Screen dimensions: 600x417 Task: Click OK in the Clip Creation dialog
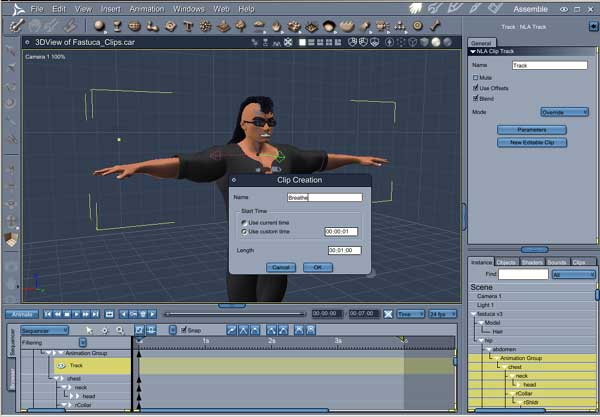click(x=317, y=267)
